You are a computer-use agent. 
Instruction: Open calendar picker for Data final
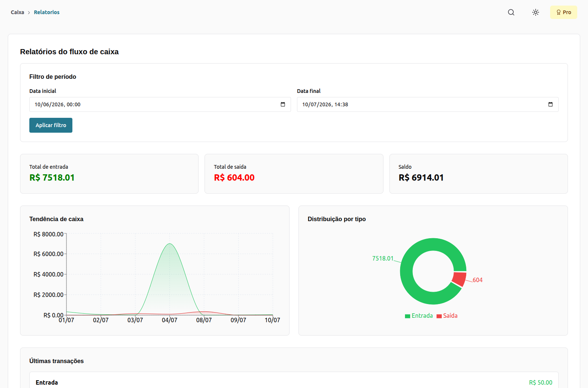[x=551, y=104]
